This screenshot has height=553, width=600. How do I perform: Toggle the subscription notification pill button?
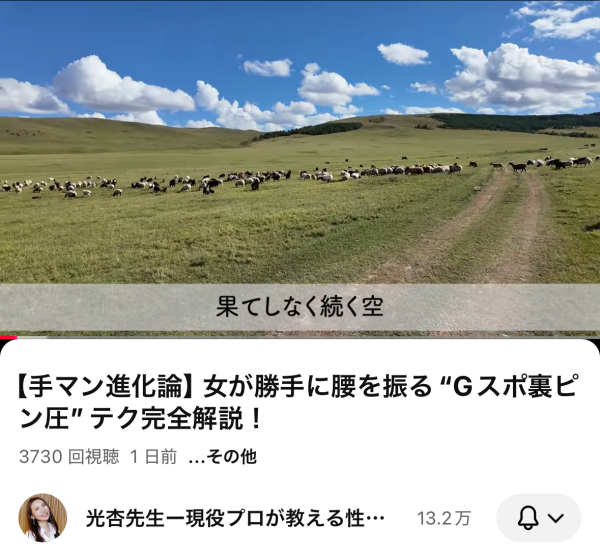pos(539,518)
